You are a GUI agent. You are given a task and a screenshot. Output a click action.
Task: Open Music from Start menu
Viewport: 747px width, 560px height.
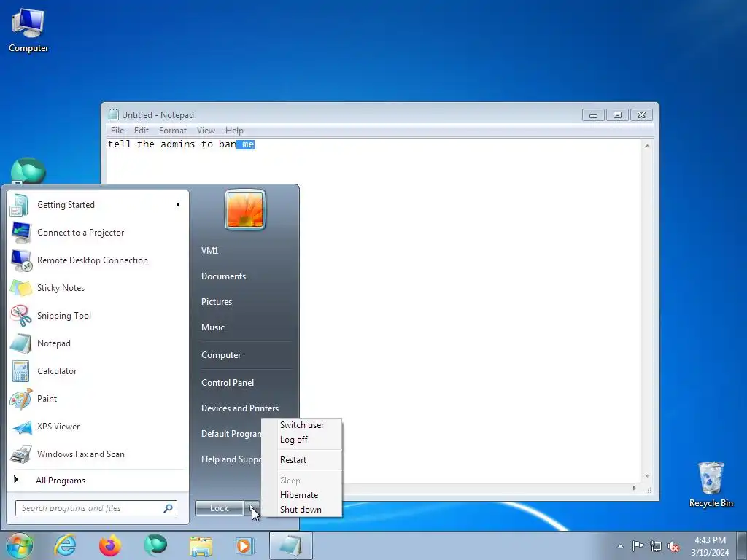[x=212, y=327]
